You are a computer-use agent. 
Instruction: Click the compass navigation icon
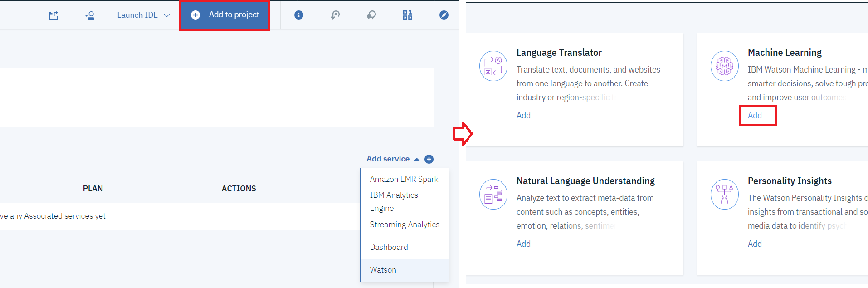444,15
